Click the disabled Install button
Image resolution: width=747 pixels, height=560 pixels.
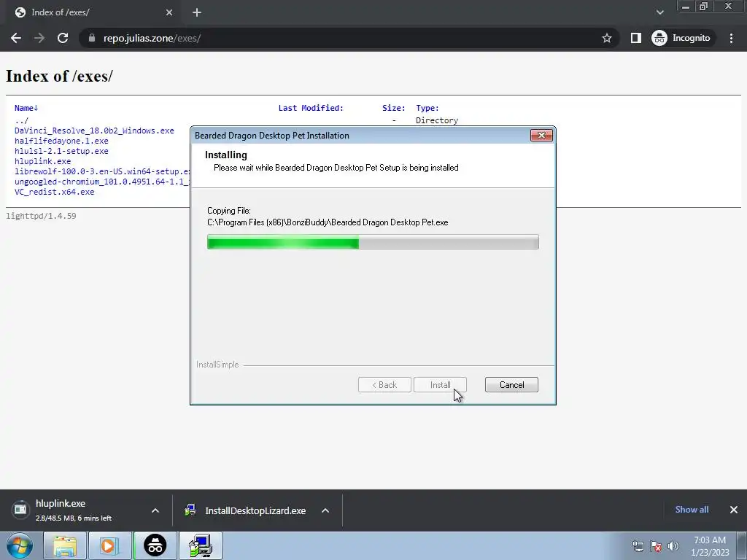click(x=440, y=385)
